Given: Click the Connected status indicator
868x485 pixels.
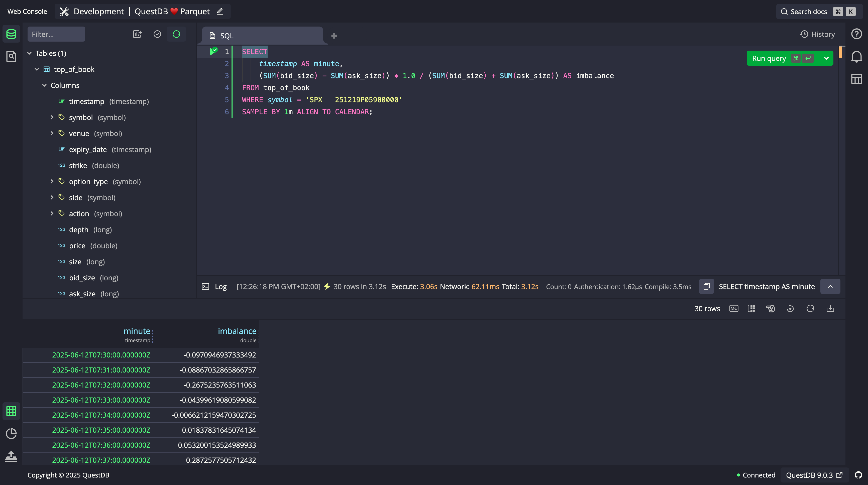Looking at the screenshot, I should 756,475.
